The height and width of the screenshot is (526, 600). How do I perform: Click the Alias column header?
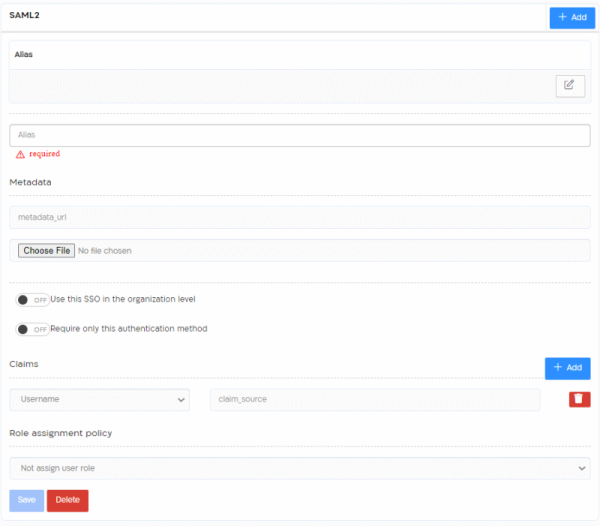[x=23, y=54]
